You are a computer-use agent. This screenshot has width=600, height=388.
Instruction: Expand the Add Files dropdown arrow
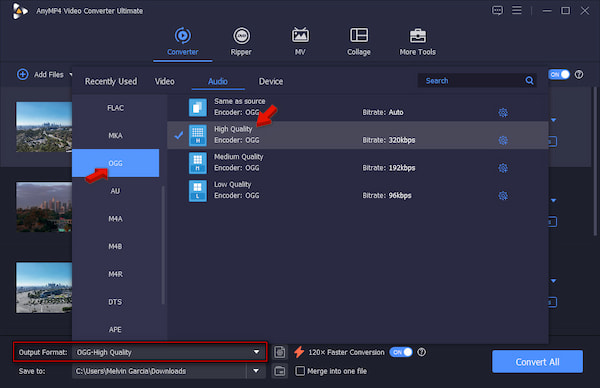coord(70,74)
